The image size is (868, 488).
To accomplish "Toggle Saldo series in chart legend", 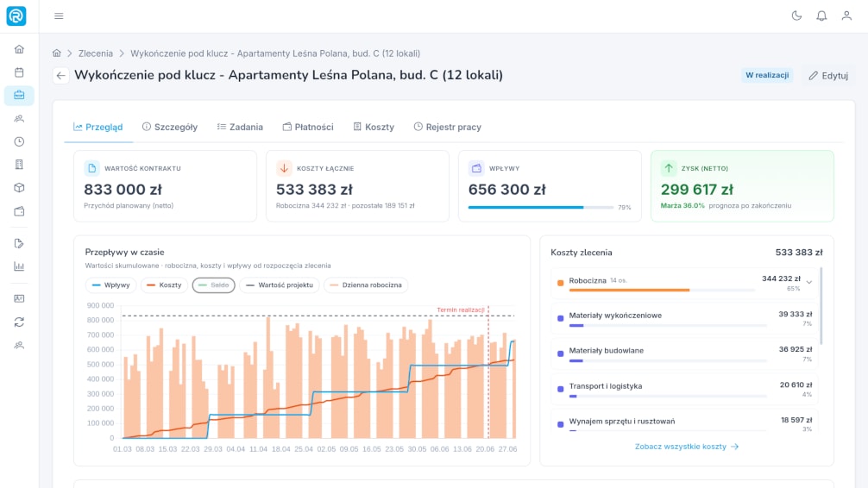I will click(x=214, y=285).
